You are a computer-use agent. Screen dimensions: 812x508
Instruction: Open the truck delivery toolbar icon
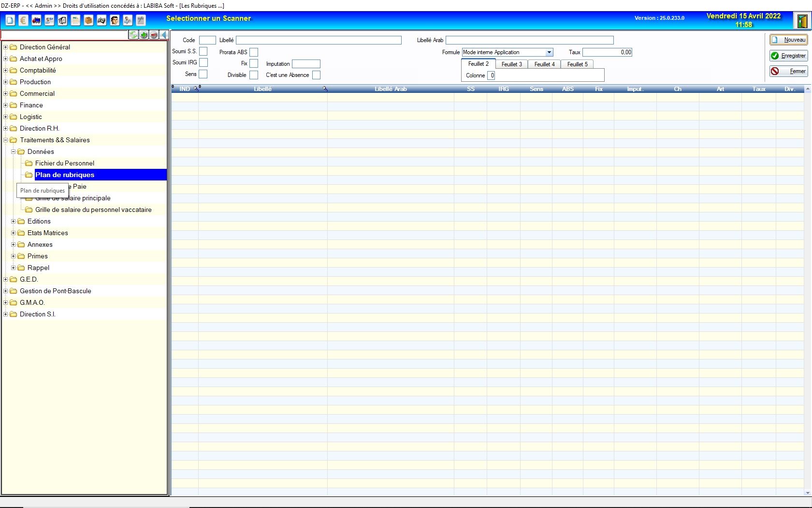coord(36,20)
